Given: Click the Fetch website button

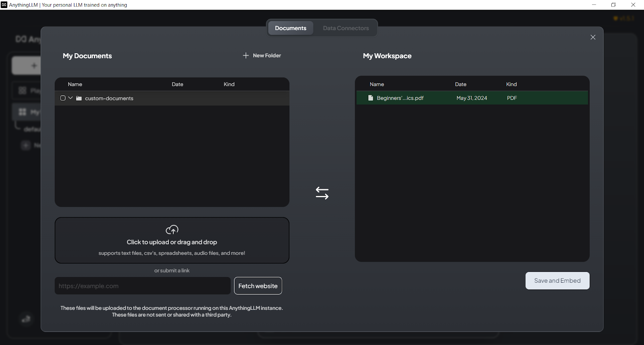Looking at the screenshot, I should point(258,286).
